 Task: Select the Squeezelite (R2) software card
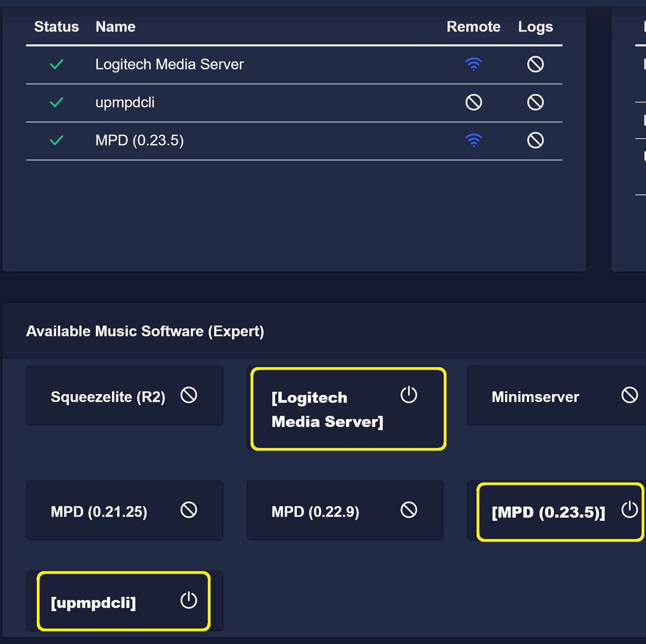[124, 395]
